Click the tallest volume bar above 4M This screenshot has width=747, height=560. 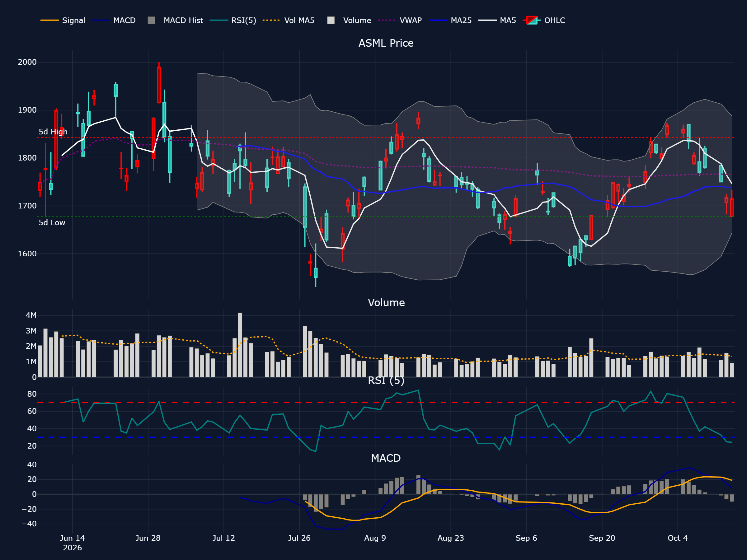(x=240, y=345)
